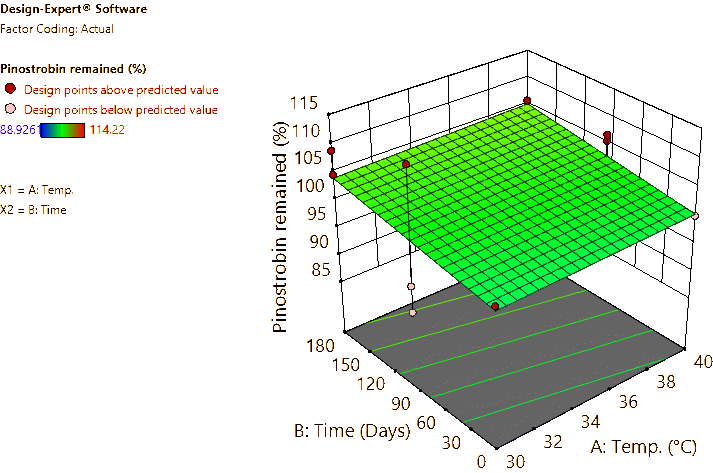This screenshot has width=713, height=473.
Task: Click the green response surface center
Action: click(510, 200)
